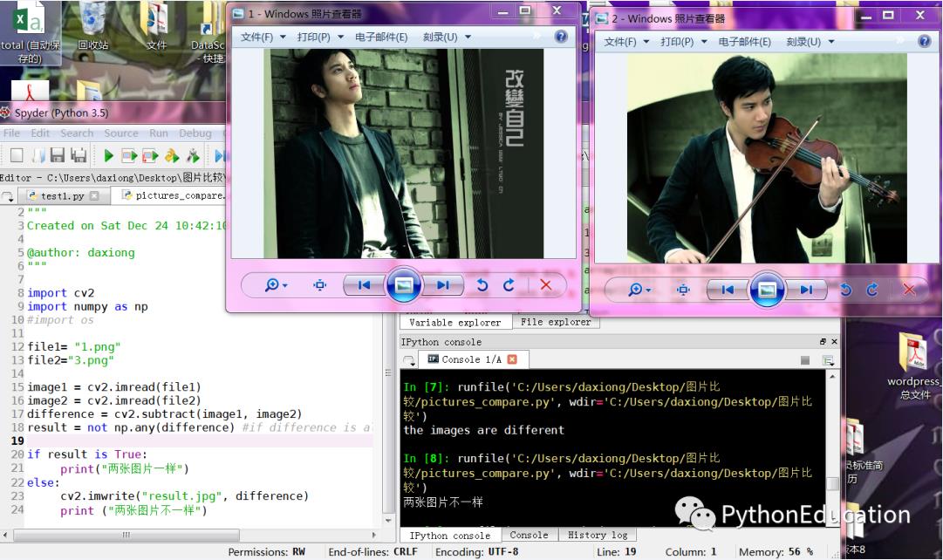Image resolution: width=943 pixels, height=560 pixels.
Task: Delete the photo in viewer 2
Action: [909, 290]
